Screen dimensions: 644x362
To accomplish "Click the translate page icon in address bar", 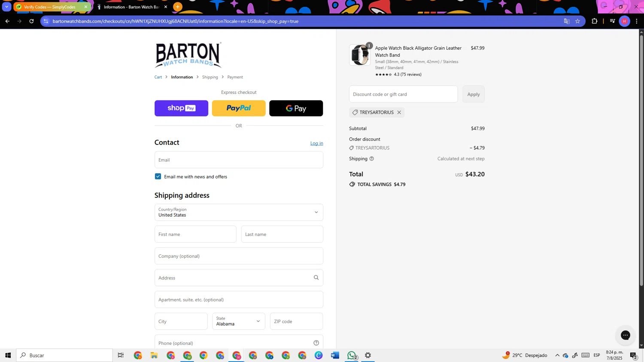I will (x=567, y=21).
